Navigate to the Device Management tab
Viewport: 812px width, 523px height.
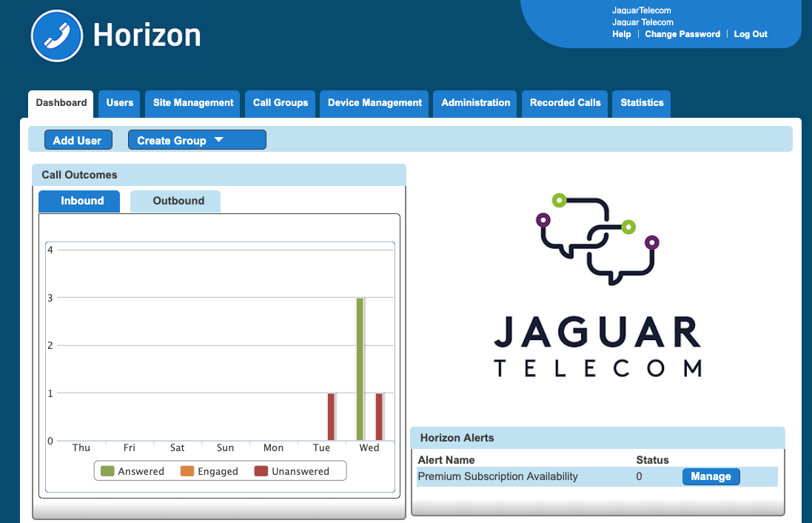click(x=375, y=103)
